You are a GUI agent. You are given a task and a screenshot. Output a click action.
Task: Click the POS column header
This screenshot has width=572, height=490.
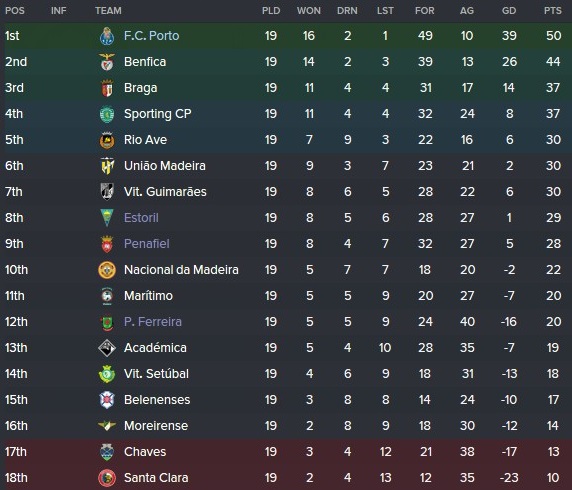pyautogui.click(x=15, y=11)
